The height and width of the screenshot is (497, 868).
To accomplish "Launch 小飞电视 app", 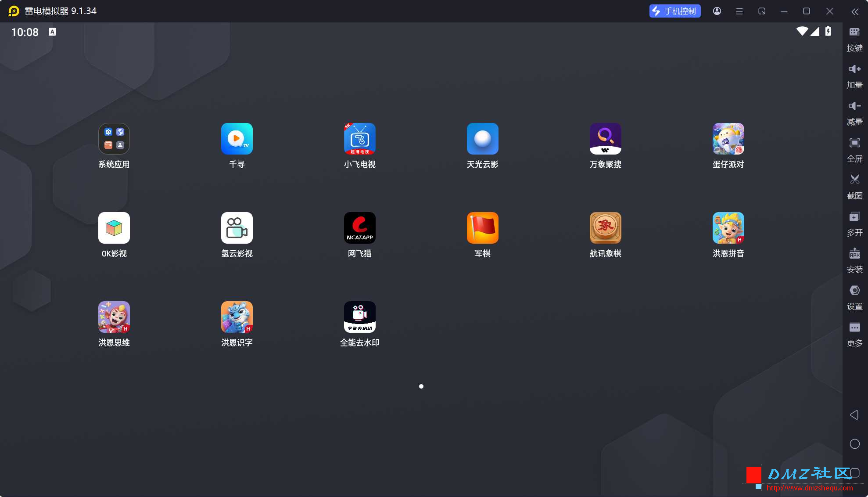I will tap(359, 139).
